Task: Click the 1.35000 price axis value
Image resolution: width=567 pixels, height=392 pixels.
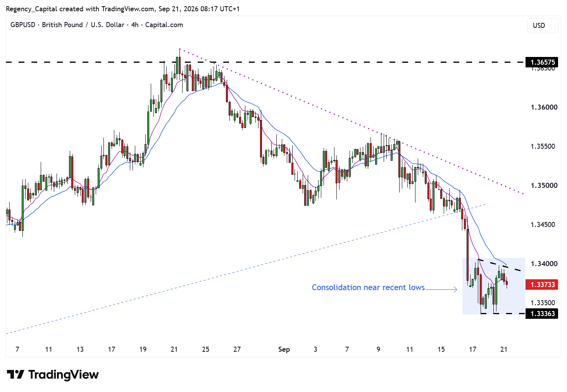Action: coord(544,186)
